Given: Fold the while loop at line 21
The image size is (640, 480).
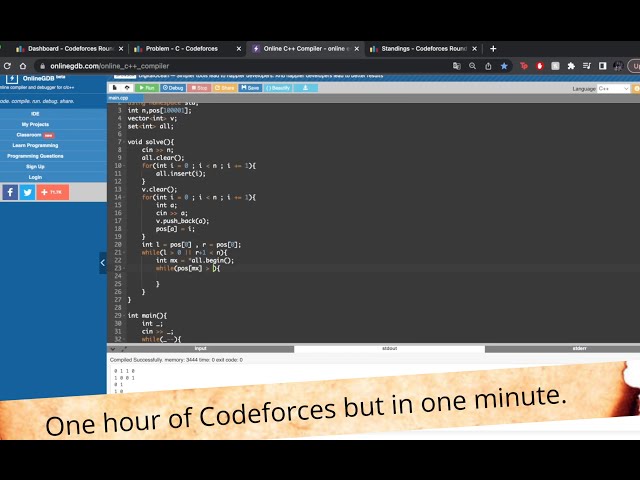Looking at the screenshot, I should tap(124, 253).
